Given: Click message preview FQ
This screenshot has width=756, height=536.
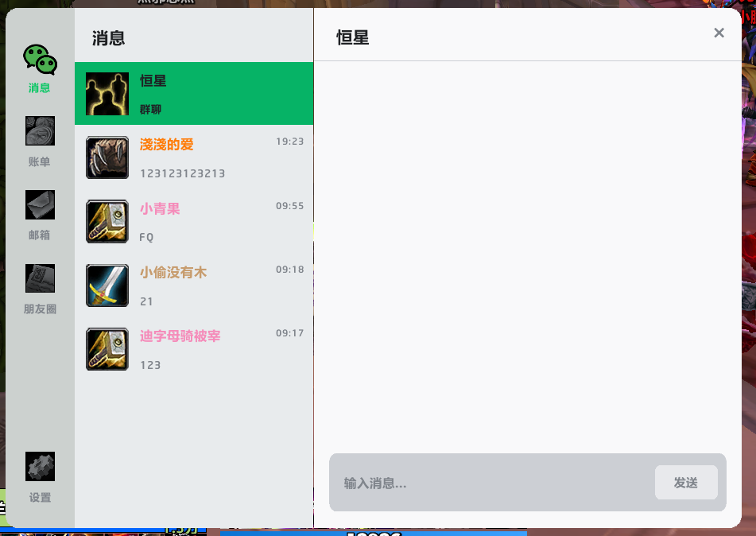Looking at the screenshot, I should click(x=146, y=237).
